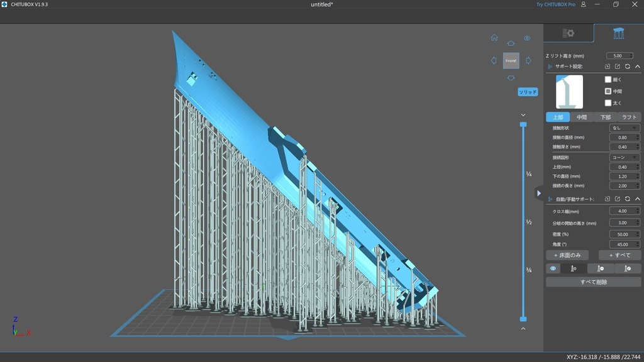Click the layer slider down chevron at top
The height and width of the screenshot is (362, 644).
coord(523,115)
